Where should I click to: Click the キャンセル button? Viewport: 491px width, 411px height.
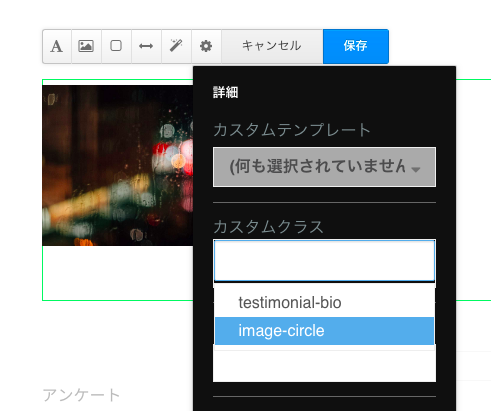272,46
